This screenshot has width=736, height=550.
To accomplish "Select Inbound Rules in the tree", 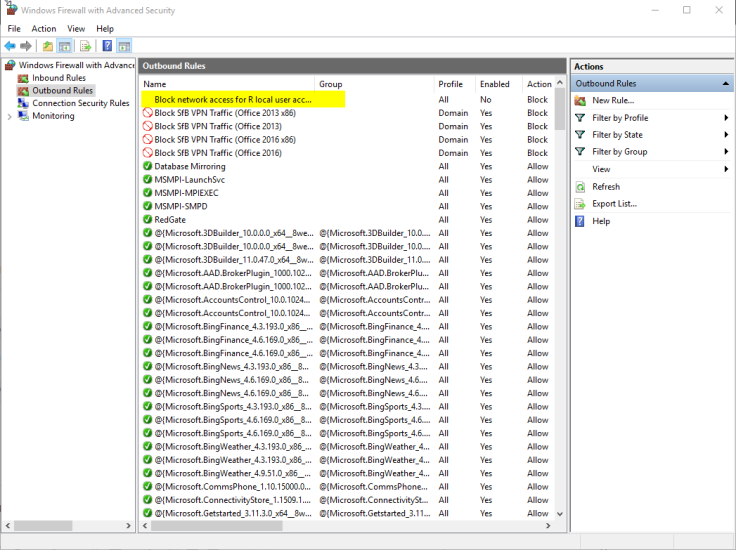I will (59, 78).
